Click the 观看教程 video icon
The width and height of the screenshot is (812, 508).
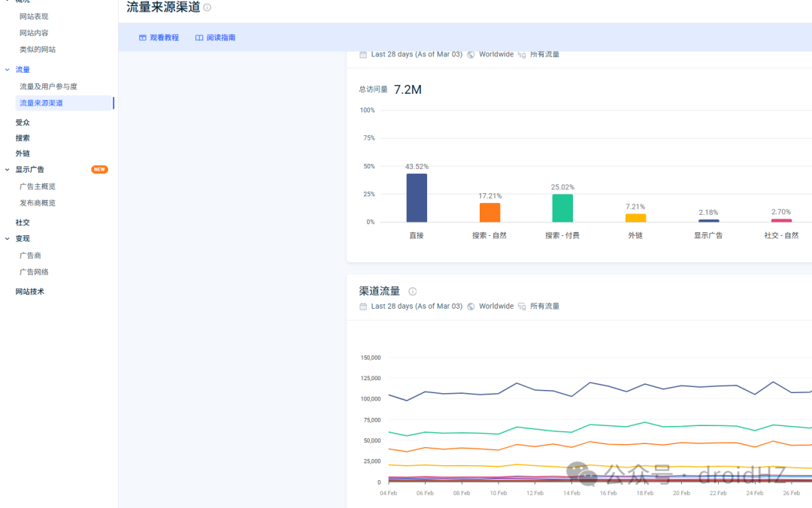click(x=142, y=38)
